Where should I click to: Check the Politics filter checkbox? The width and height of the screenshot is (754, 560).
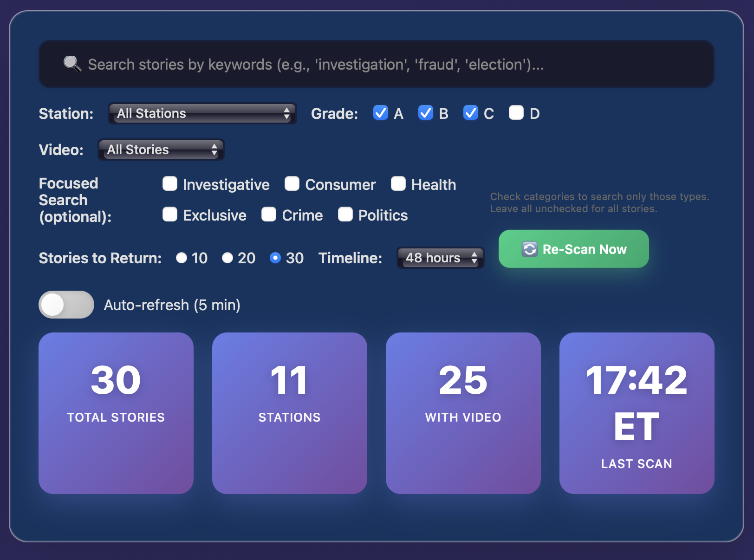[345, 215]
